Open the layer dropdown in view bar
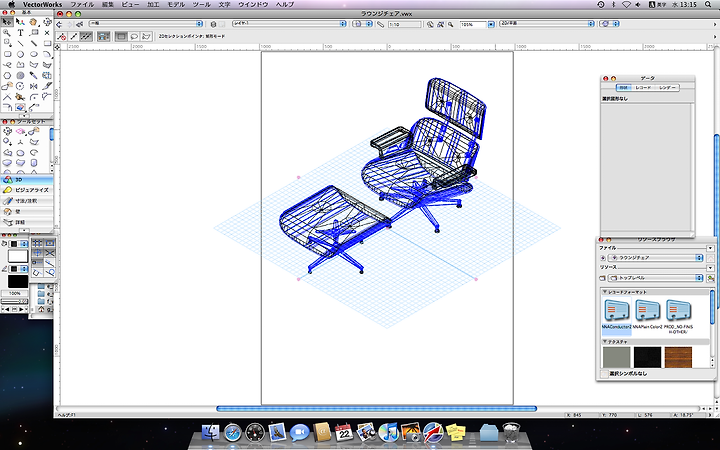Viewport: 720px width, 450px height. point(289,24)
